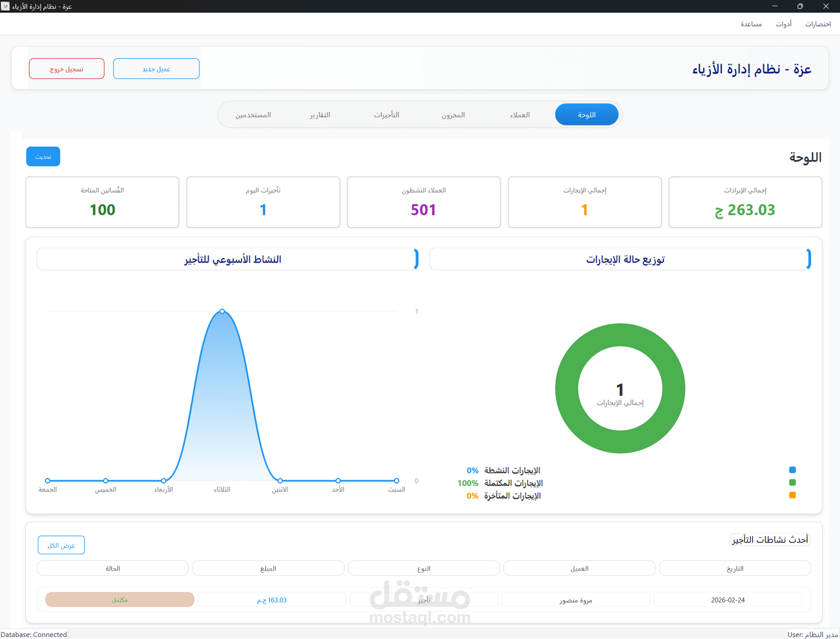Open the مساعدة menu
The height and width of the screenshot is (639, 840).
tap(751, 24)
